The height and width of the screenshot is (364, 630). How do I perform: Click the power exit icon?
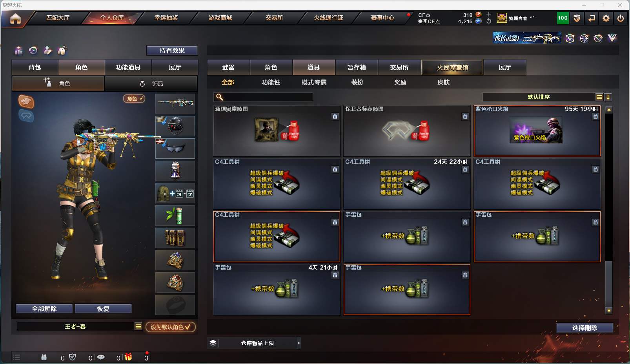pyautogui.click(x=621, y=18)
